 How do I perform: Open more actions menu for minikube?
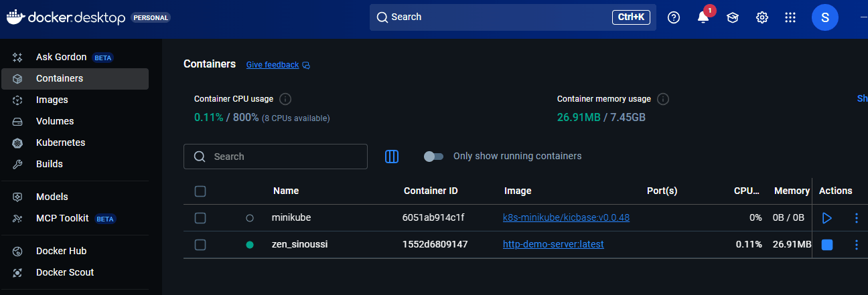click(x=856, y=218)
